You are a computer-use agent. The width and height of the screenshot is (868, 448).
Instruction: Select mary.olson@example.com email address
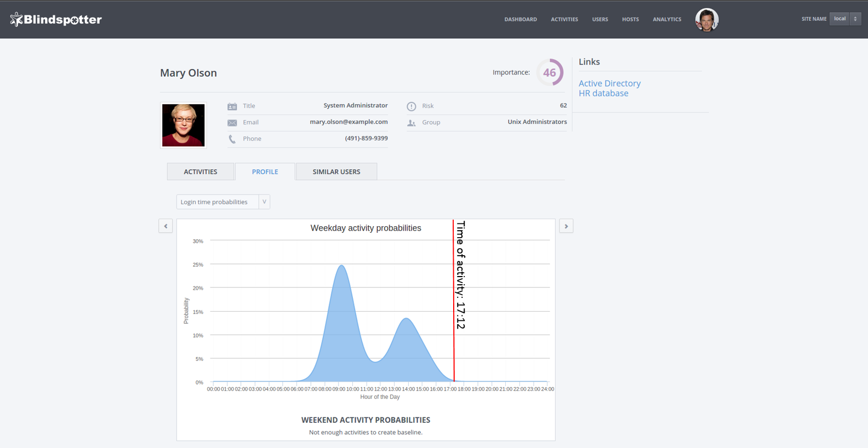click(349, 122)
